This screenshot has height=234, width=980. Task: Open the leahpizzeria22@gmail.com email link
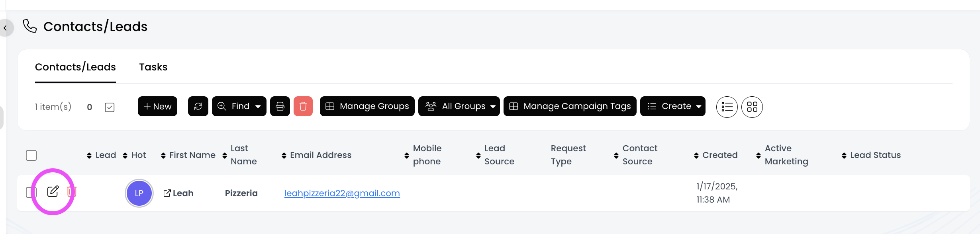342,193
